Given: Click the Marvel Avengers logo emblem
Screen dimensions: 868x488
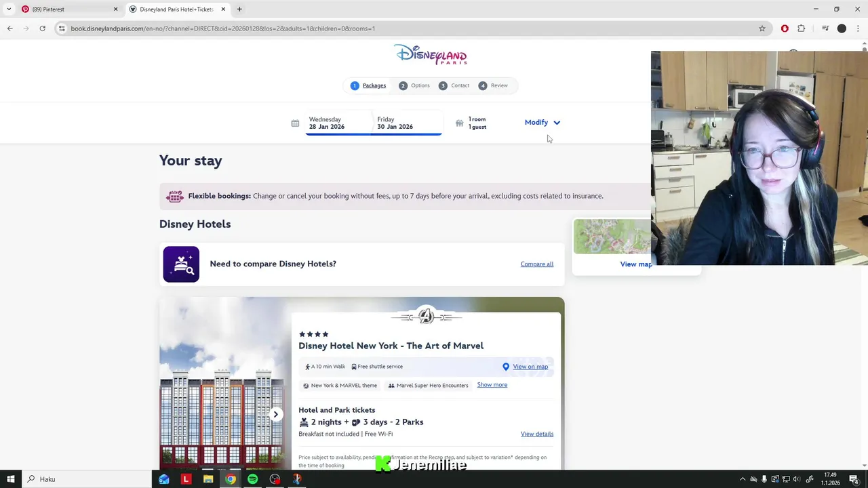Looking at the screenshot, I should point(426,316).
